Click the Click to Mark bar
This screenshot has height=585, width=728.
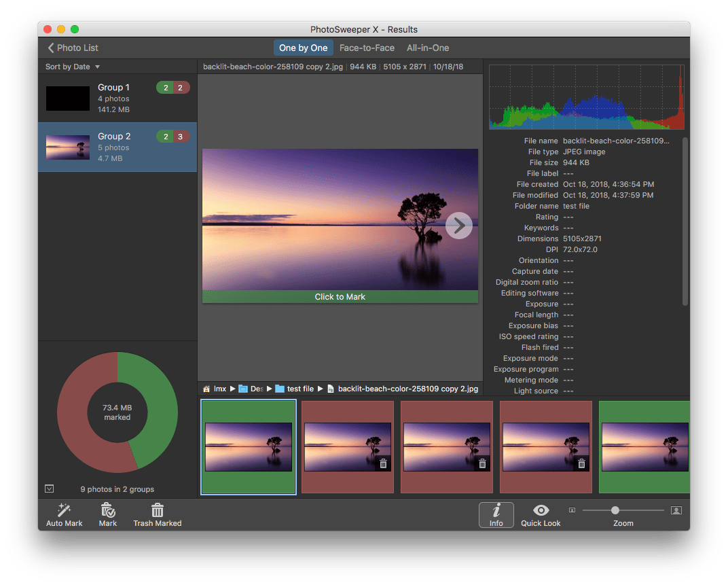[340, 296]
